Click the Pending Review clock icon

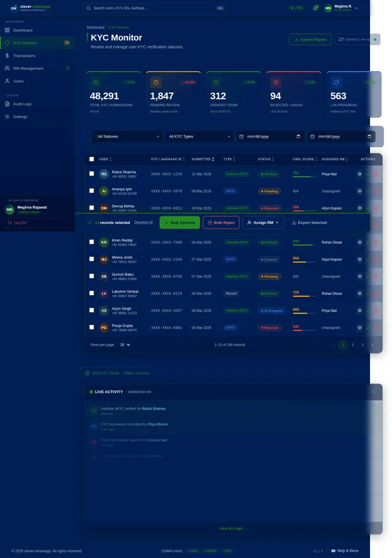(156, 82)
